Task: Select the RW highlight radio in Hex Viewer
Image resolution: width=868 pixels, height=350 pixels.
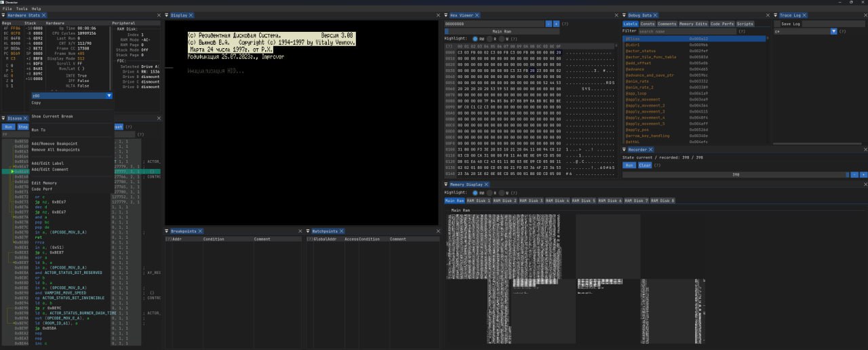Action: [x=475, y=39]
